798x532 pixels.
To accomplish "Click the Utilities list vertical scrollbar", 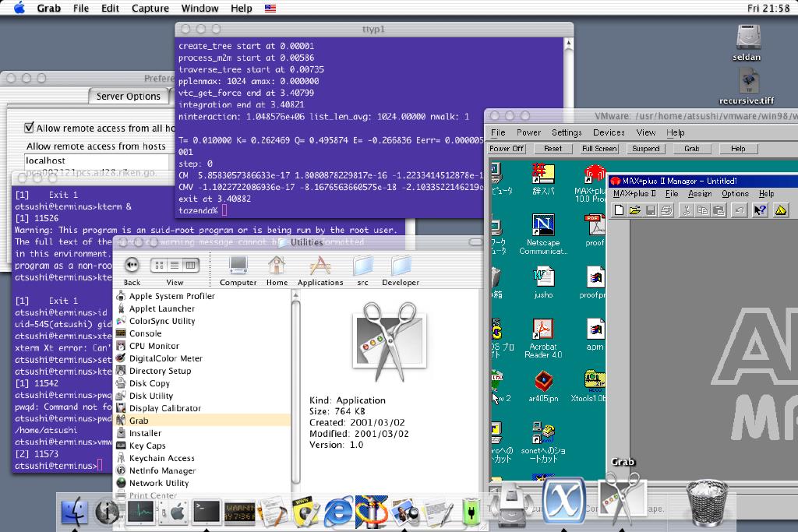I will click(295, 392).
